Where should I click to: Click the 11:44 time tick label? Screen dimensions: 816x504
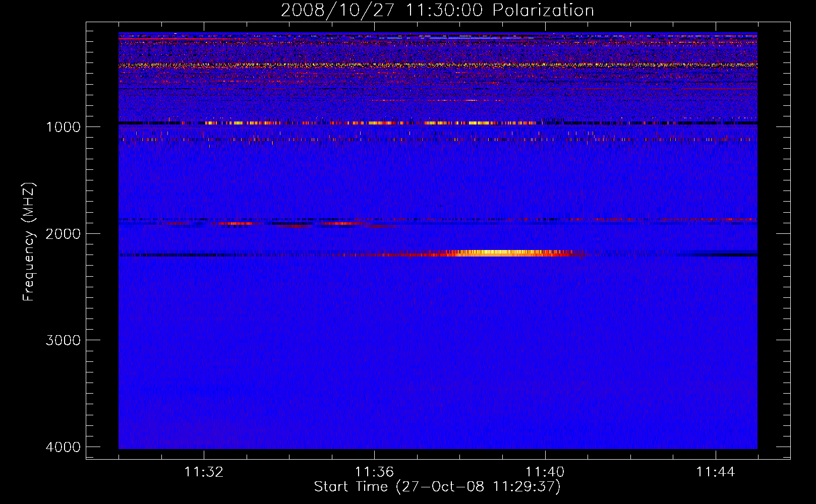(716, 472)
